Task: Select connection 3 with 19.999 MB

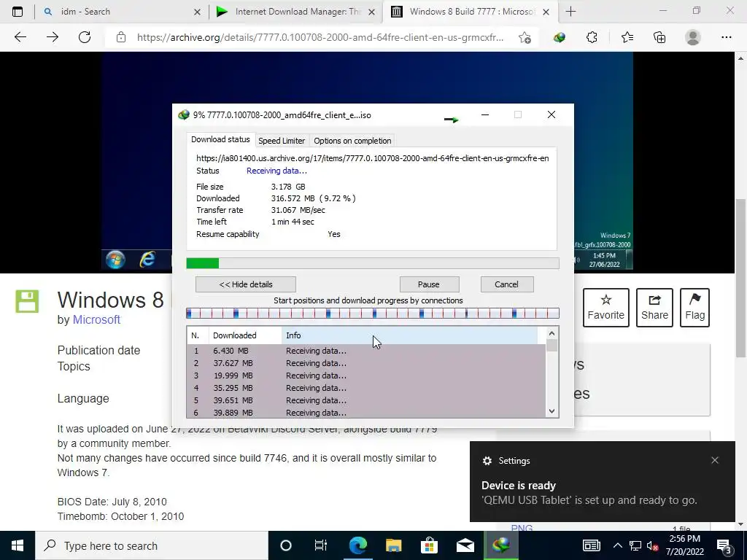Action: [x=366, y=376]
